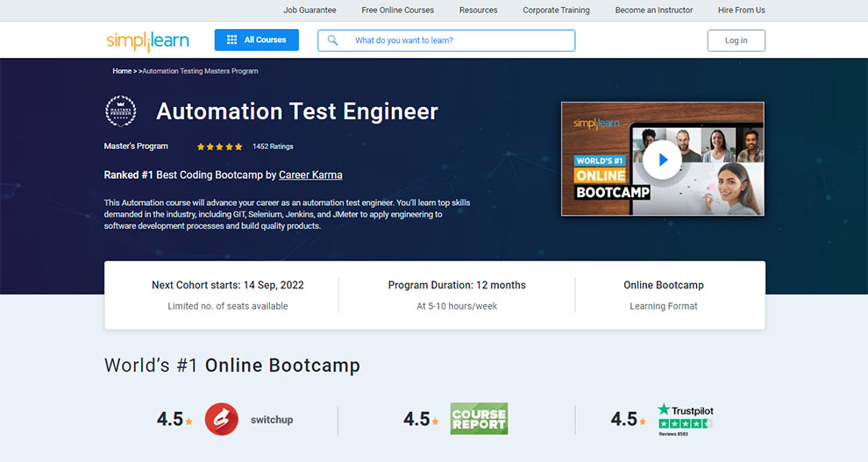Click the switchup red logo icon

(222, 419)
